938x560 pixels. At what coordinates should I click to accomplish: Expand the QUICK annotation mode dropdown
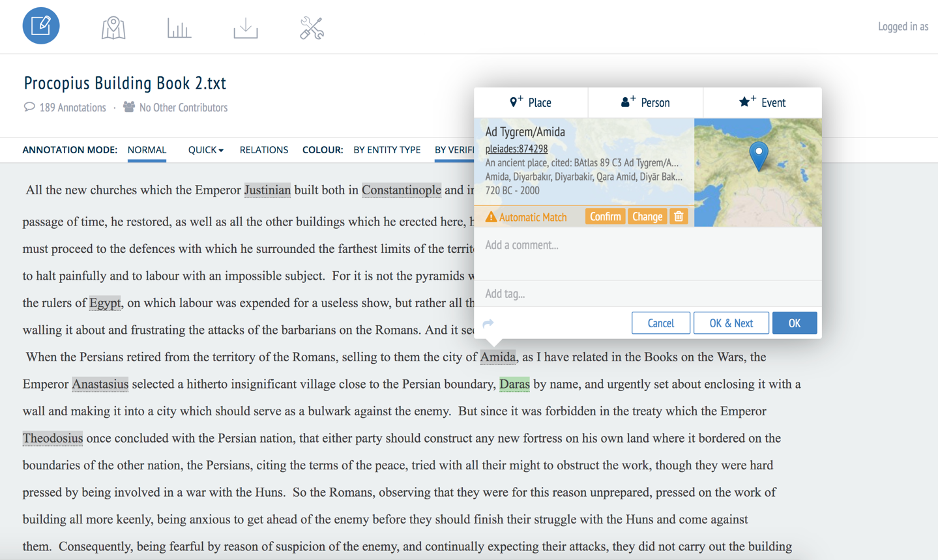tap(205, 150)
